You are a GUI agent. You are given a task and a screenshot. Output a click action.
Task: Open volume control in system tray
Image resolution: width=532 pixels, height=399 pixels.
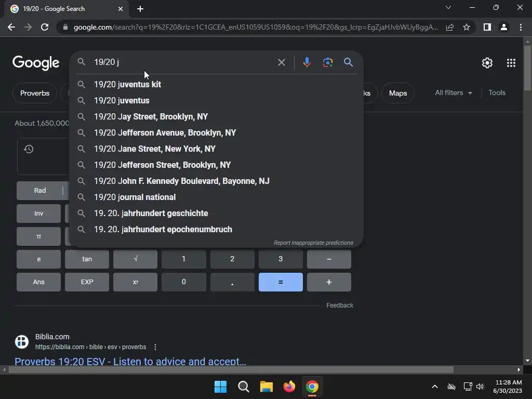click(480, 387)
